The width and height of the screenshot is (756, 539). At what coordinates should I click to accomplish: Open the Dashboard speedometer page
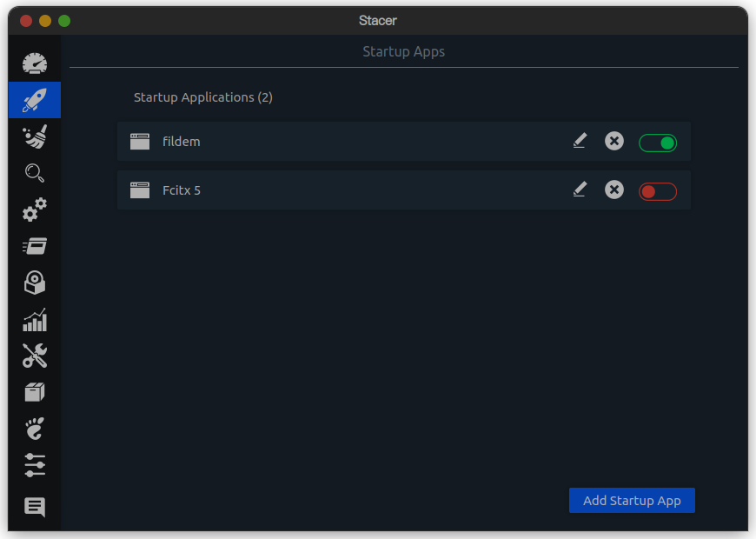35,63
